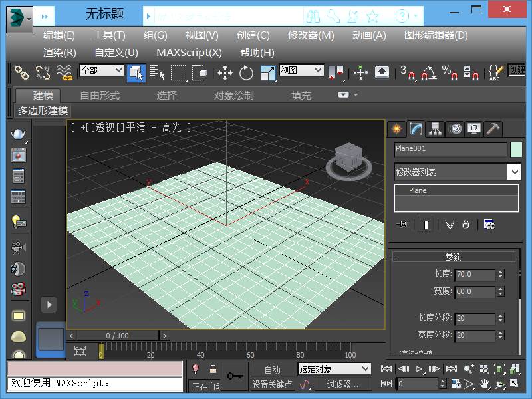Increase the 宽度 spinner
532x399 pixels.
tap(501, 289)
